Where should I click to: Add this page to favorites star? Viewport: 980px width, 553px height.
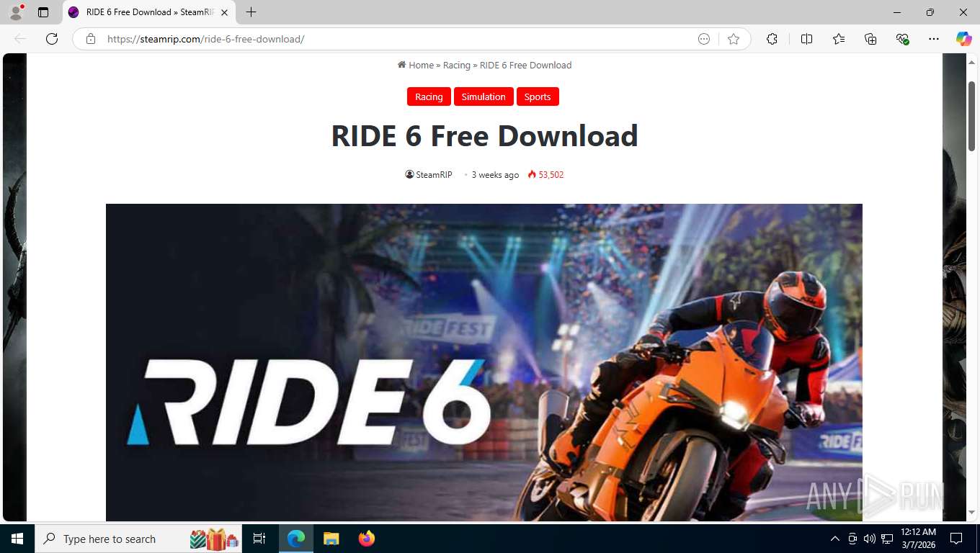tap(734, 39)
